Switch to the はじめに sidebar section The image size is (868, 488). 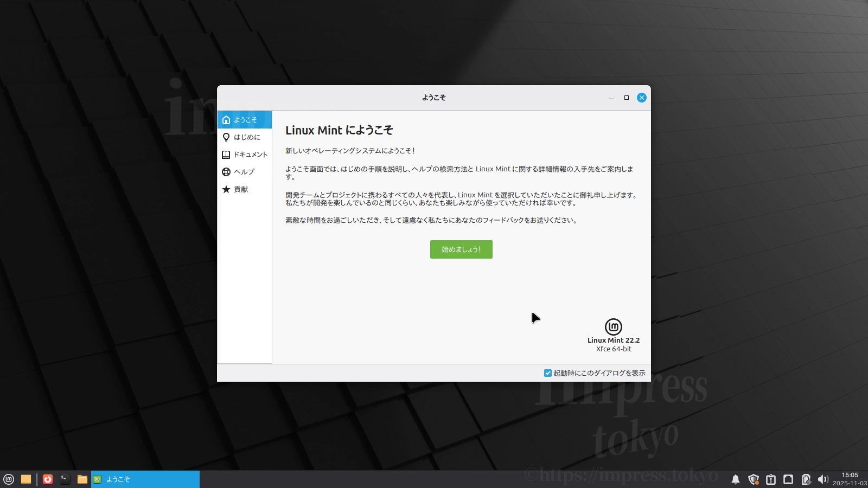245,137
